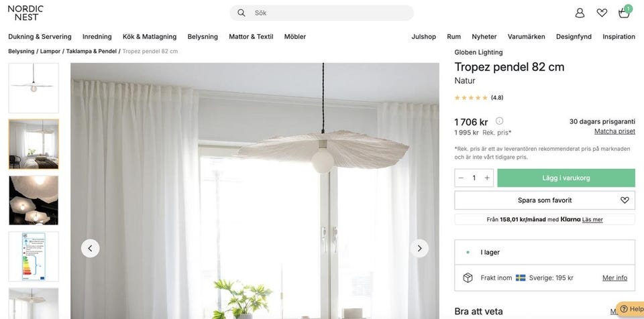Open the shopping basket icon
Viewport: 644px width, 319px height.
625,12
